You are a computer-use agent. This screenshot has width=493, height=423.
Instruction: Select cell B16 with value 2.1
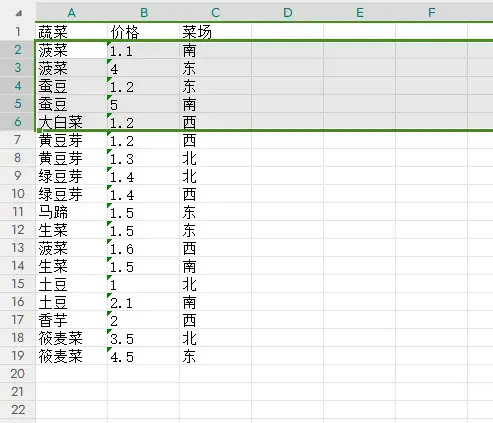tap(143, 302)
